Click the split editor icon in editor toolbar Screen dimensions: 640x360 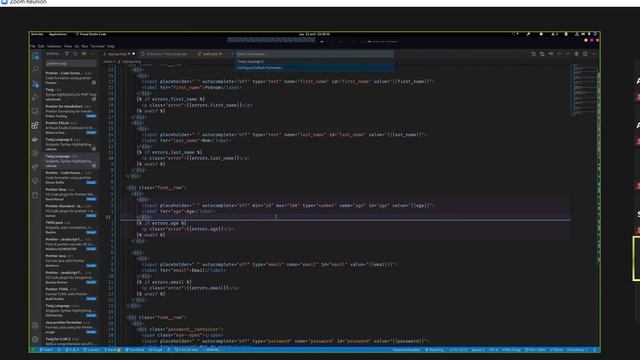coord(585,53)
